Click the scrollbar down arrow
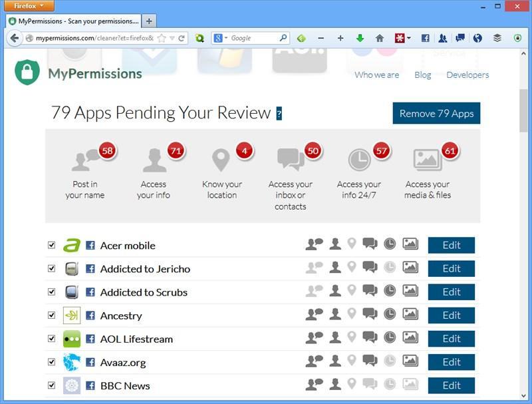 coord(523,395)
